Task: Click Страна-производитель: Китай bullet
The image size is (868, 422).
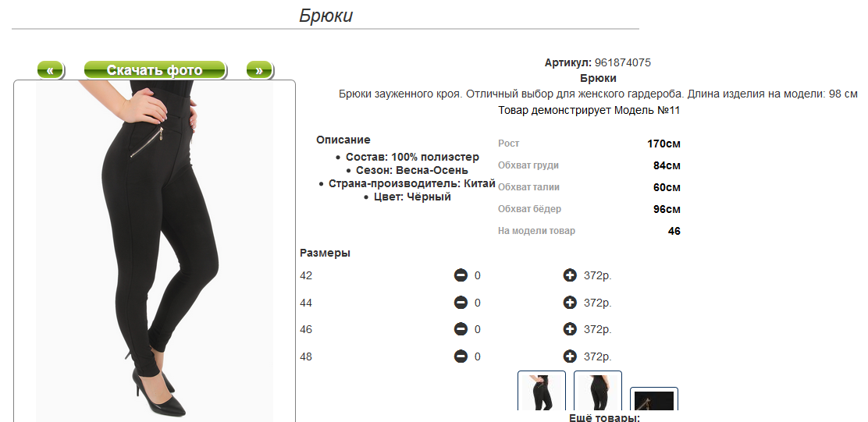Action: tap(412, 183)
